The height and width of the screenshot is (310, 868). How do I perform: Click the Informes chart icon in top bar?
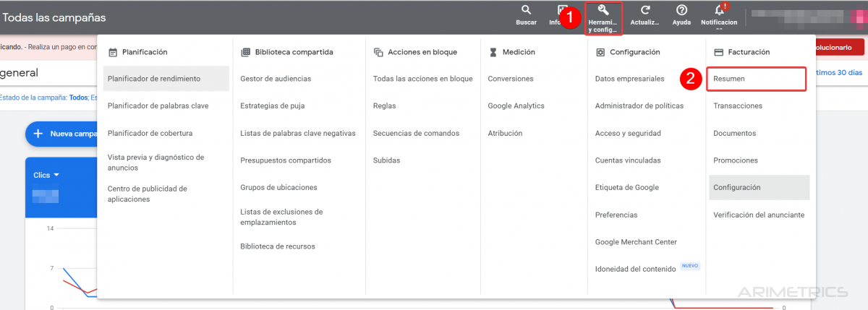[x=561, y=11]
